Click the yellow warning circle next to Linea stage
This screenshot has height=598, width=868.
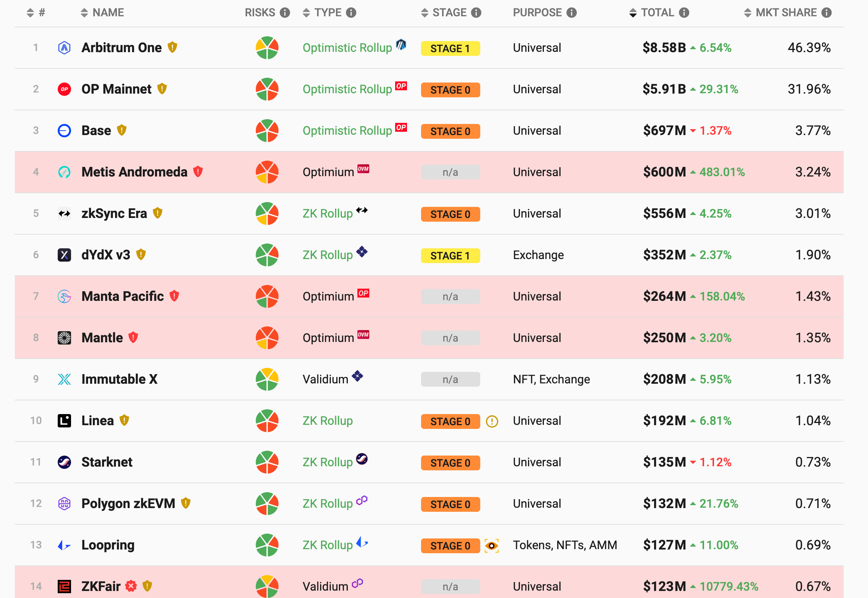[491, 421]
